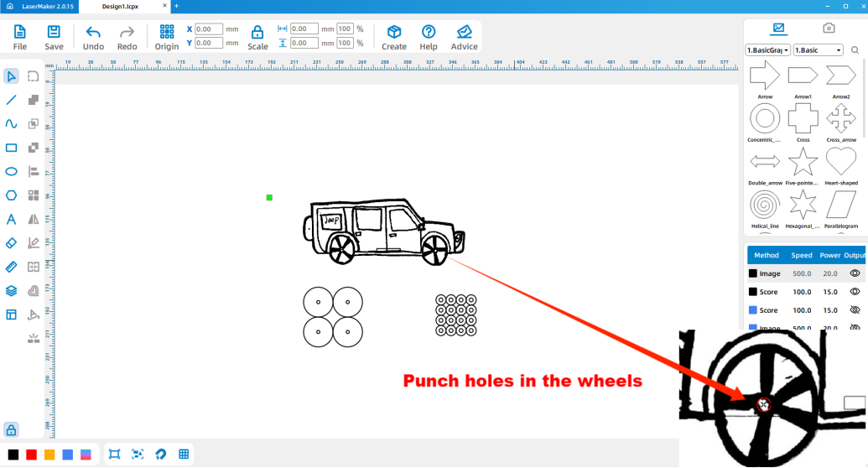
Task: Pick the gradient color swatch
Action: [86, 455]
